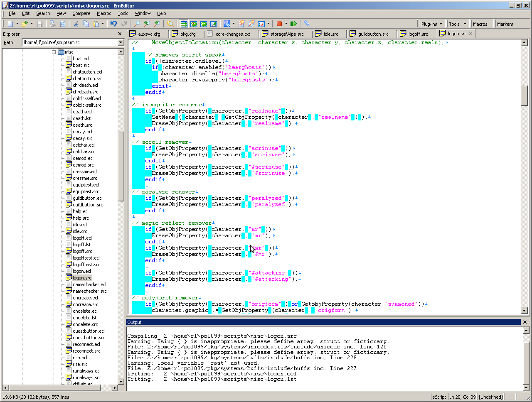
Task: Toggle the Wrap by Characters button
Action: [194, 24]
